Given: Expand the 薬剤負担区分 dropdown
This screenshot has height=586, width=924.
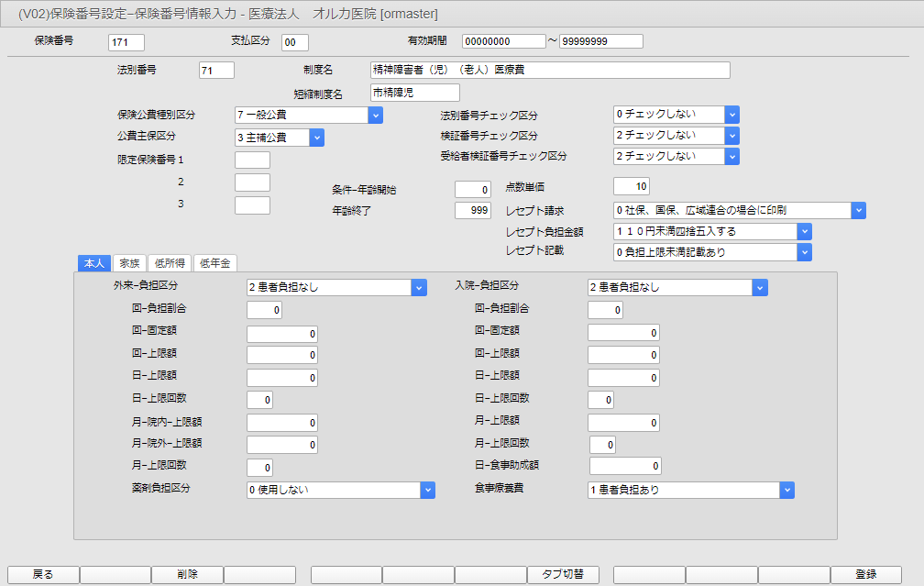Looking at the screenshot, I should pos(426,489).
